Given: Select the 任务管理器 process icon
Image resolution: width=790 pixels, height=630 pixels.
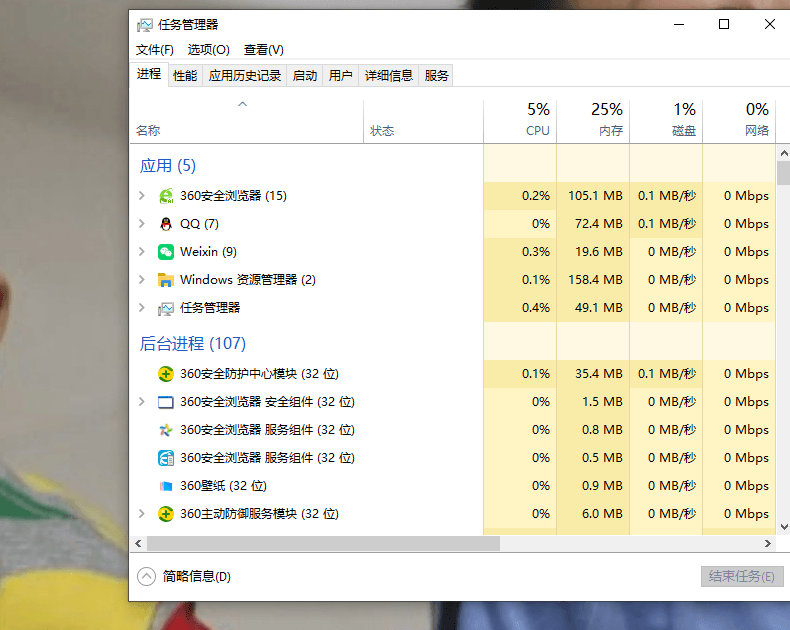Looking at the screenshot, I should point(166,308).
